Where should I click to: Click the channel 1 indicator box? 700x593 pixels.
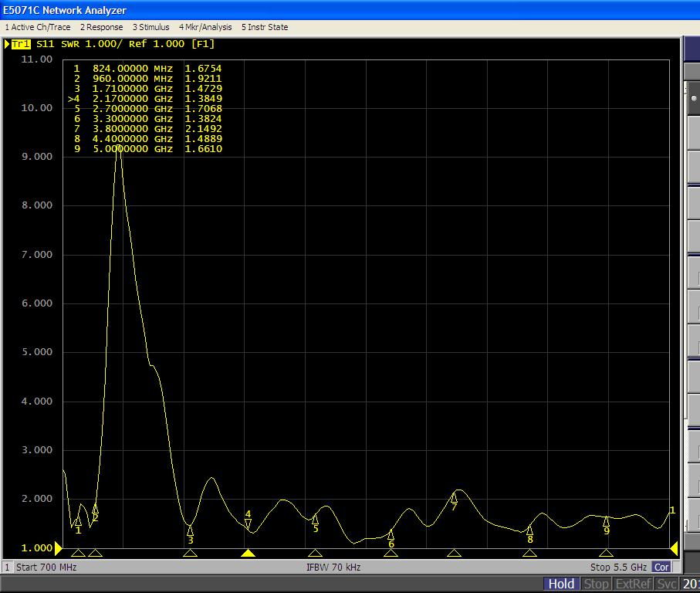point(7,567)
